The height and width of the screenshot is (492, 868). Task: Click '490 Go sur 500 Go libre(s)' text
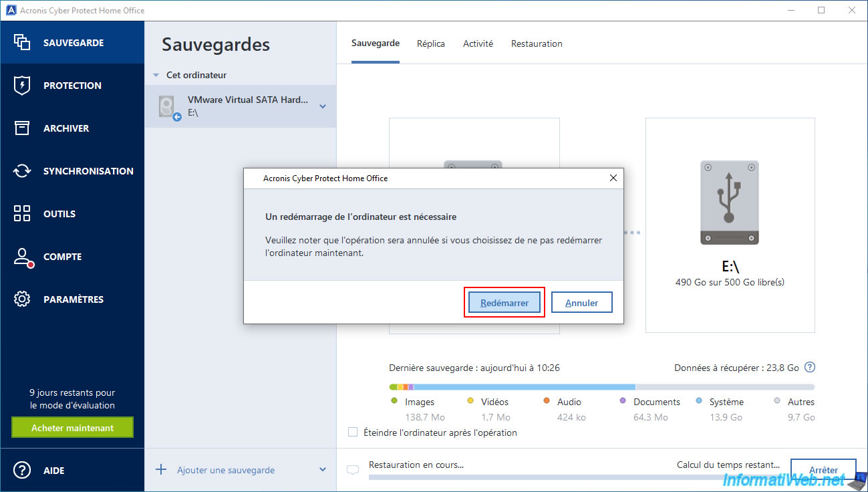tap(730, 282)
